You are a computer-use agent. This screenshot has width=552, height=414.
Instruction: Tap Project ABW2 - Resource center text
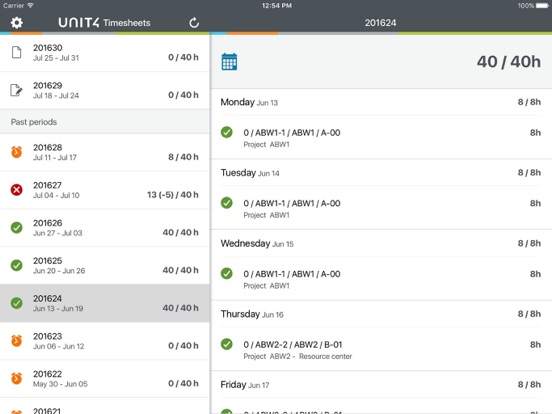[x=298, y=356]
